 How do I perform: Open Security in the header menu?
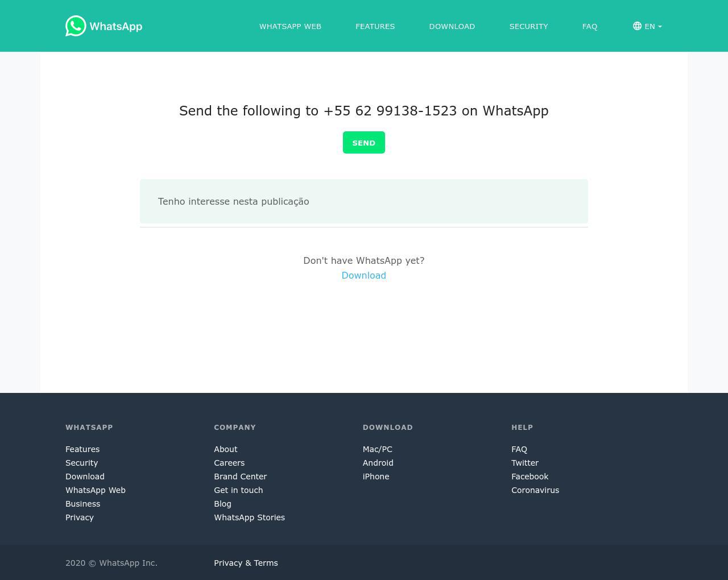click(x=528, y=26)
